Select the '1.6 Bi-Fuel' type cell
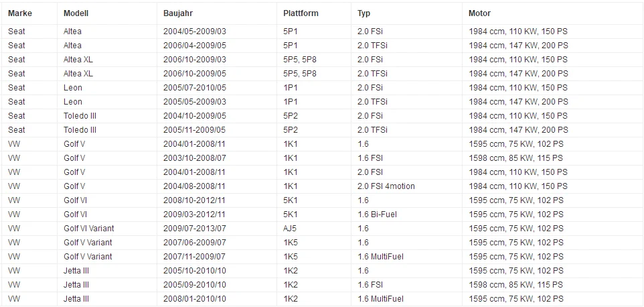Viewport: 644px width, 307px height. (377, 214)
